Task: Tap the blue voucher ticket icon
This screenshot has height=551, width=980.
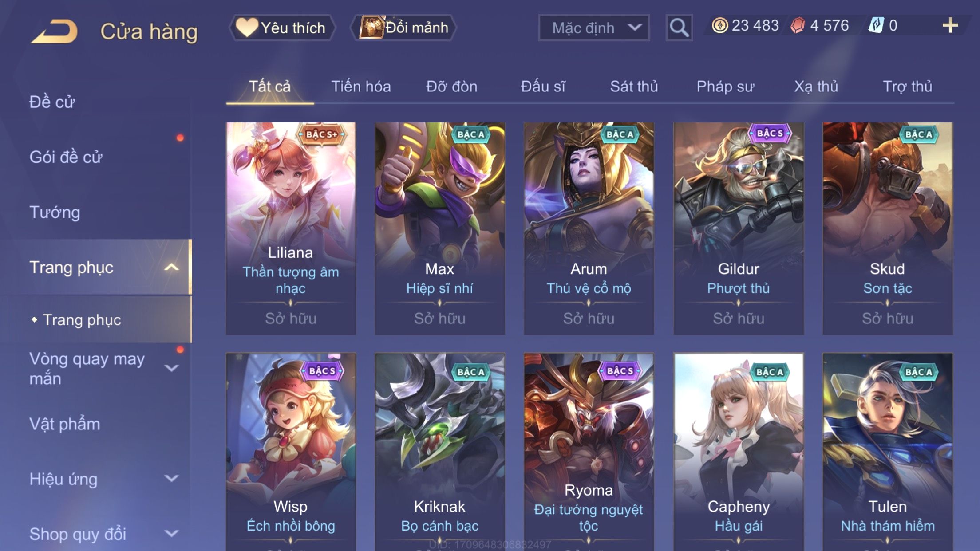Action: coord(876,25)
